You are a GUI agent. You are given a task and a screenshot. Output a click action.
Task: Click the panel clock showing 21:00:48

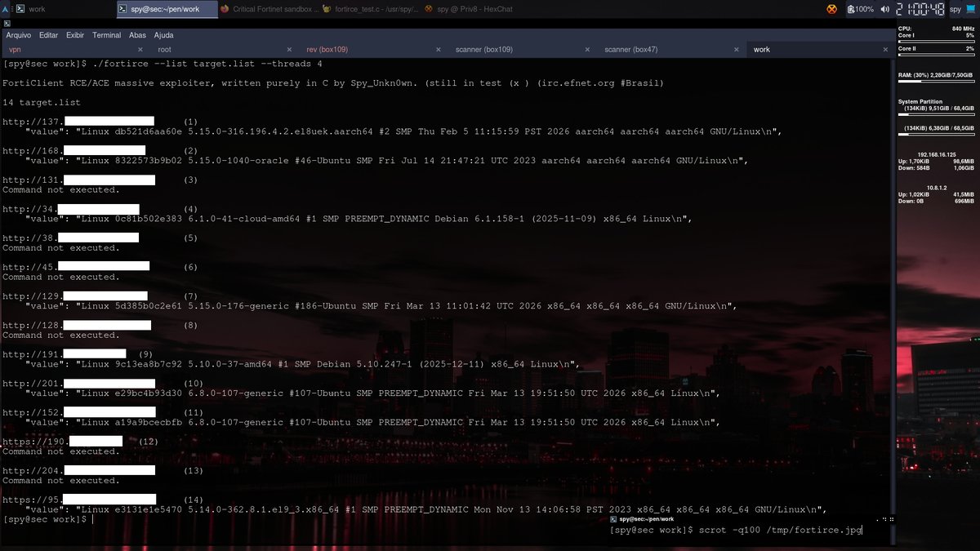tap(920, 9)
